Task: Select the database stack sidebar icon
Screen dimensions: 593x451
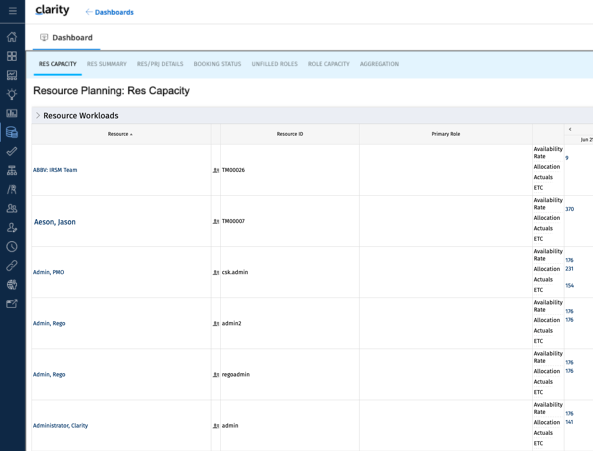Action: click(x=12, y=132)
